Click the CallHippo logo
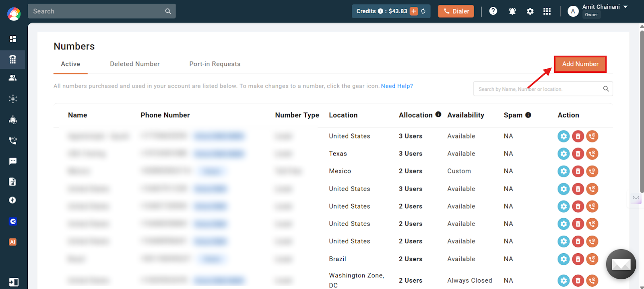 (x=14, y=14)
